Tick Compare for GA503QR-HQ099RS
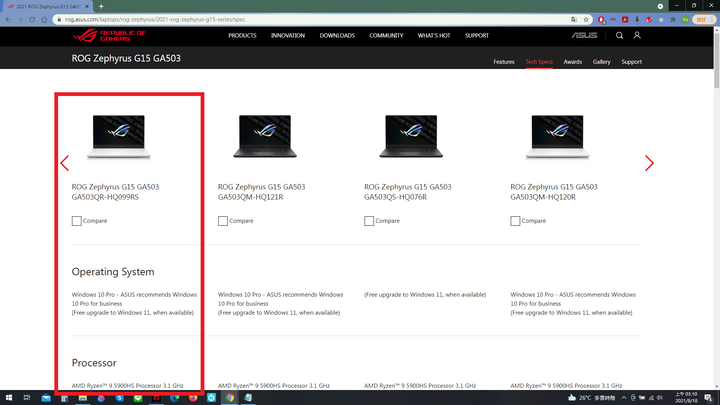This screenshot has width=720, height=405. pyautogui.click(x=77, y=221)
